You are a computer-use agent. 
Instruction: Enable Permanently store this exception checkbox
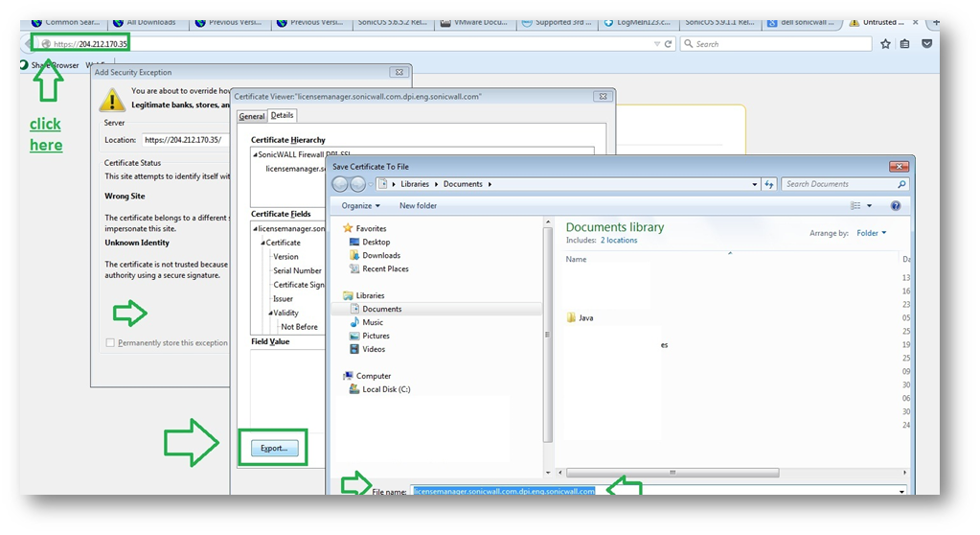(x=110, y=342)
